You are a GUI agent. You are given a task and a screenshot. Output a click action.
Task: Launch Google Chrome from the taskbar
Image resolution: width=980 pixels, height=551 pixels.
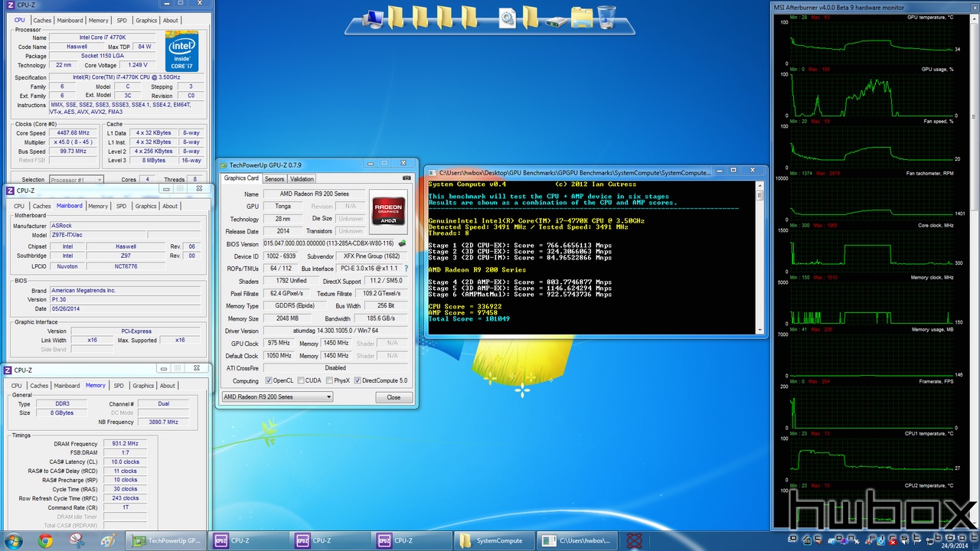(x=45, y=541)
